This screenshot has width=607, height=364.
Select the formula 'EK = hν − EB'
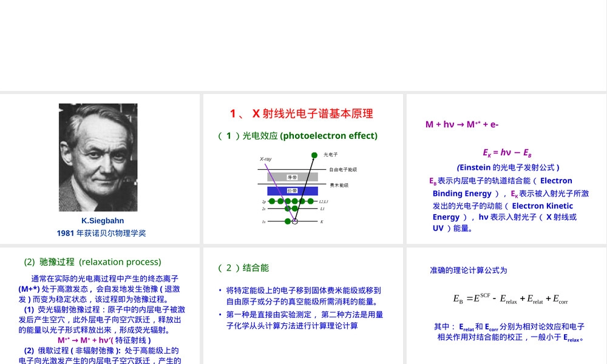tap(507, 153)
